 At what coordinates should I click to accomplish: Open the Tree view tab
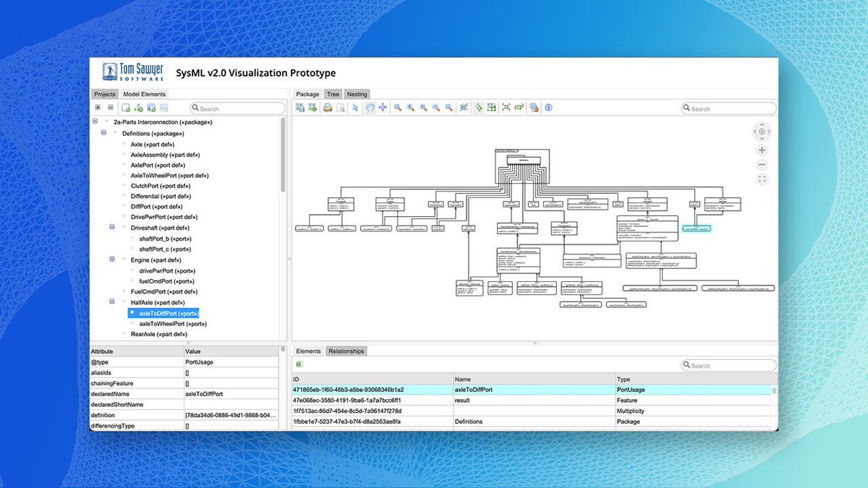point(333,94)
